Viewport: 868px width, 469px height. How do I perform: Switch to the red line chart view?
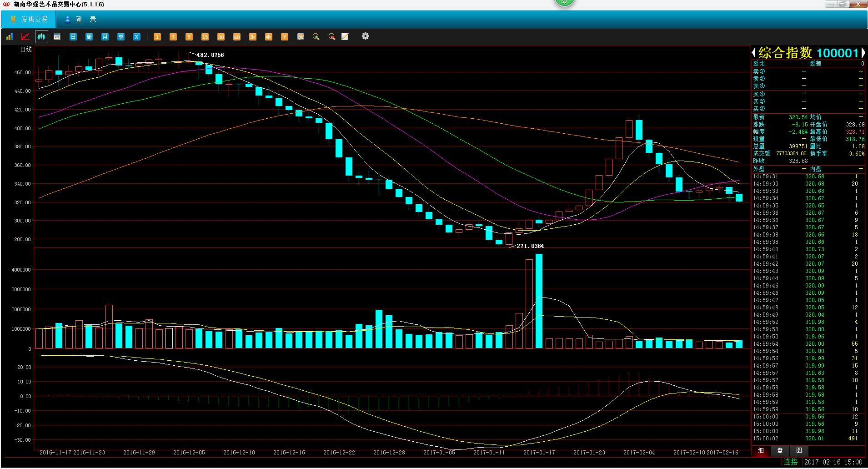coord(25,36)
